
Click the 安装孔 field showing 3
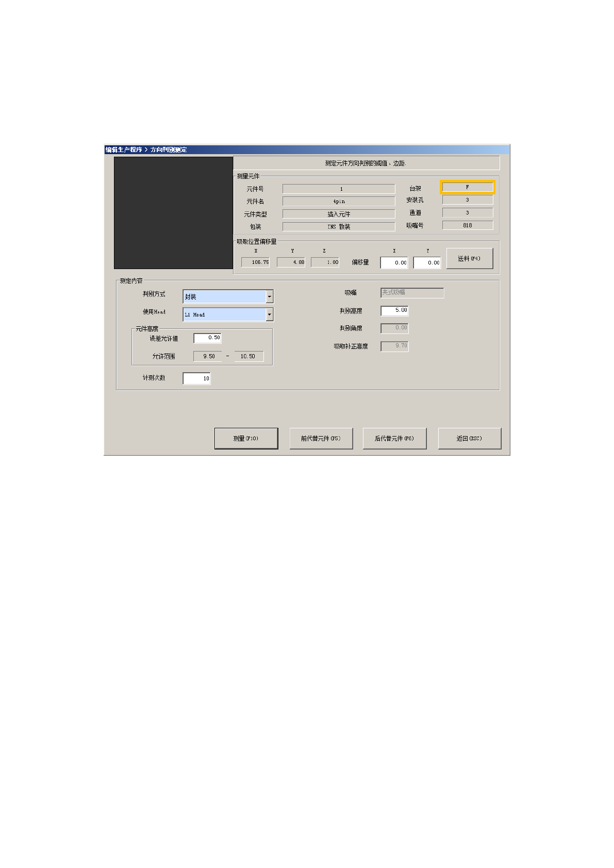[x=468, y=199]
